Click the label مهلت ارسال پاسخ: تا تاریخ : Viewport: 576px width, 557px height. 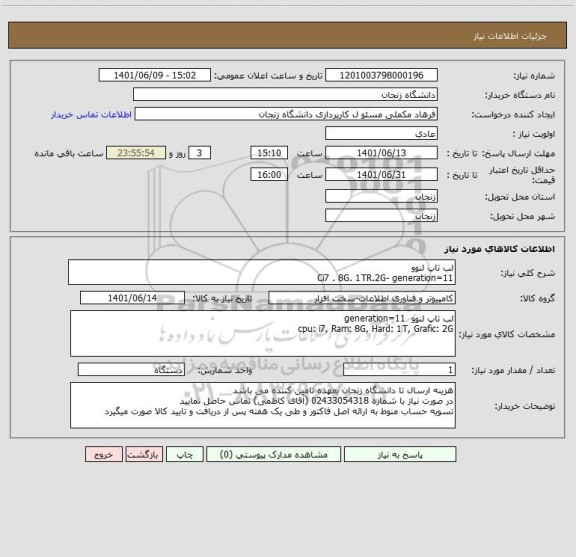(x=500, y=153)
